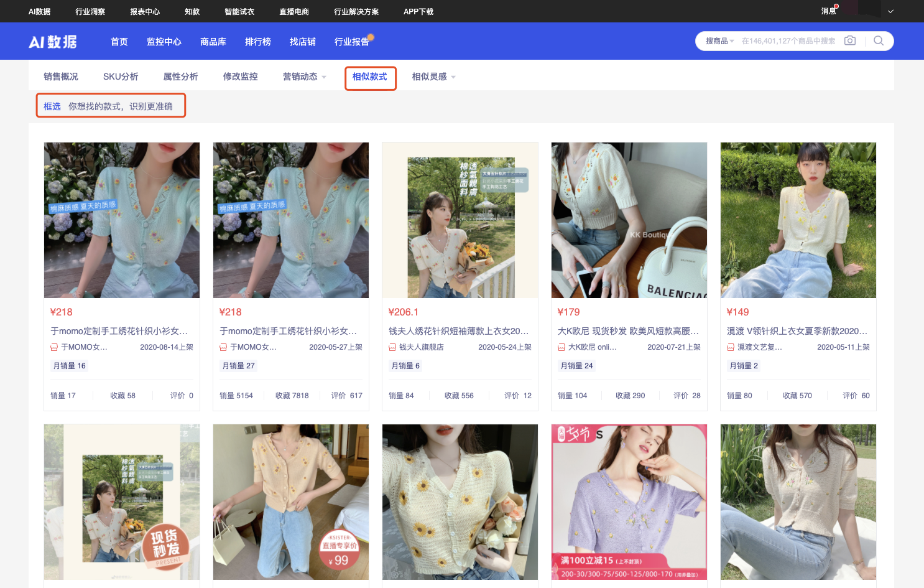Screen dimensions: 924x588
Task: Open 消息 notifications
Action: tap(828, 11)
